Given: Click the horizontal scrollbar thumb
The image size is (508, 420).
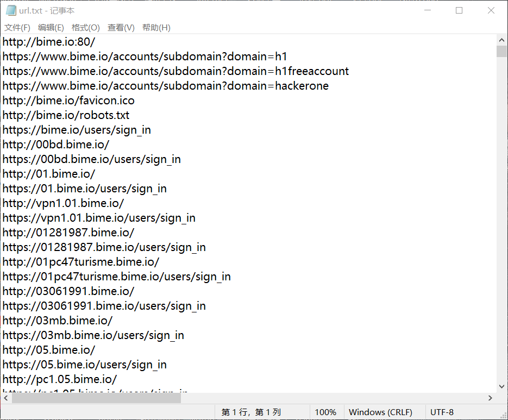Looking at the screenshot, I should [x=96, y=398].
